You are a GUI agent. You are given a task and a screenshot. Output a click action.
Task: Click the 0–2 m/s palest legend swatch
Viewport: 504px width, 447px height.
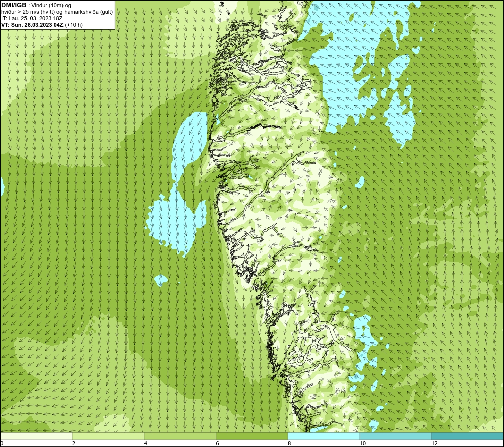(36, 436)
